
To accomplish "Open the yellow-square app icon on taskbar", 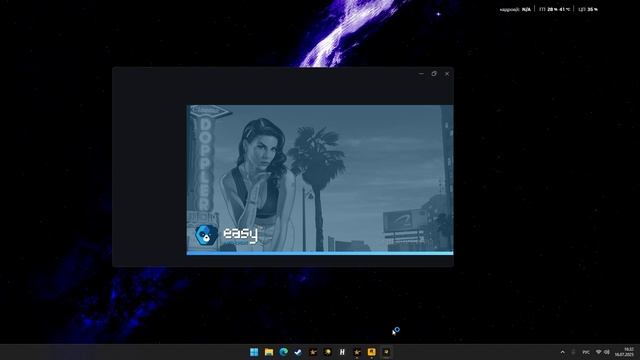I will [x=371, y=352].
